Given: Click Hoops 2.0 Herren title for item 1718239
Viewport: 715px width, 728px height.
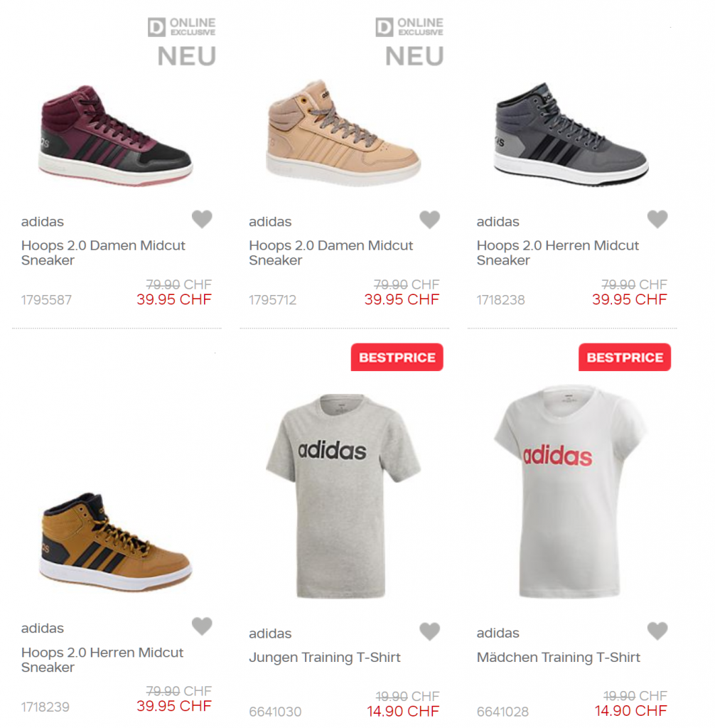Looking at the screenshot, I should [102, 660].
